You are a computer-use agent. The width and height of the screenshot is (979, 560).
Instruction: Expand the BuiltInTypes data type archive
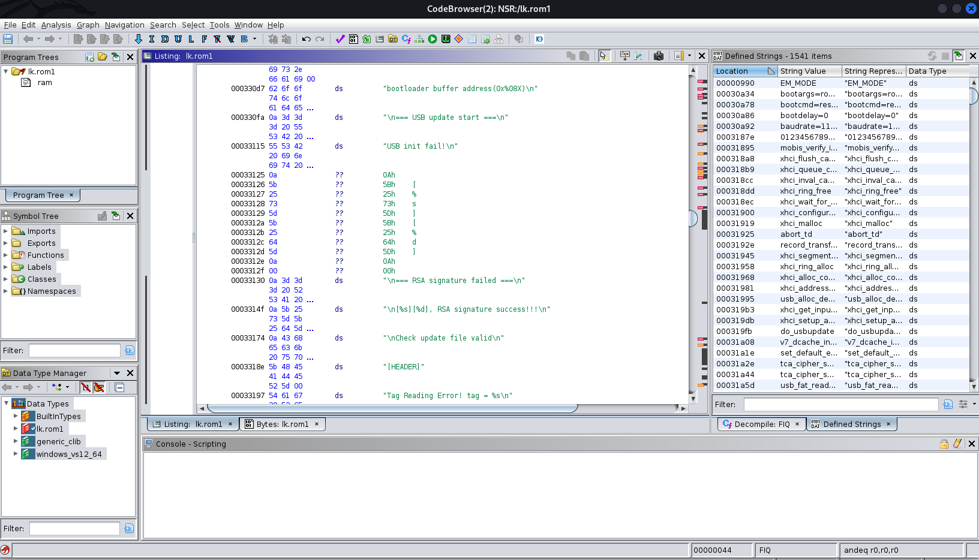16,416
